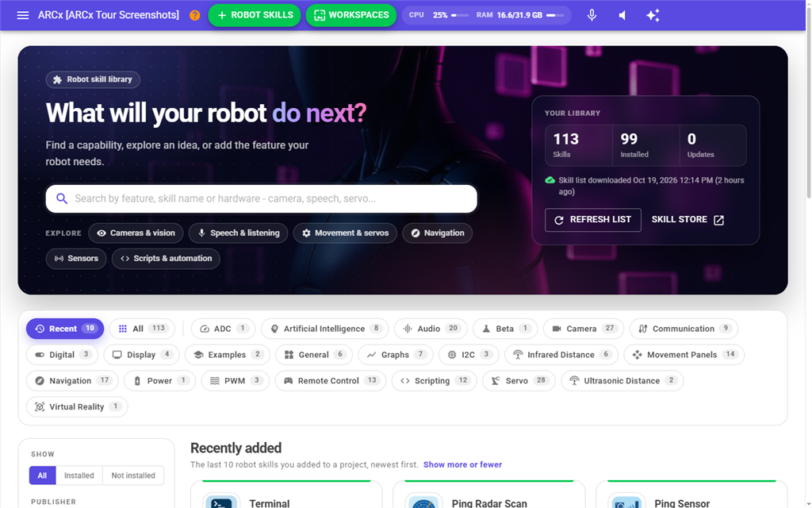Filter by Camera category

click(584, 329)
